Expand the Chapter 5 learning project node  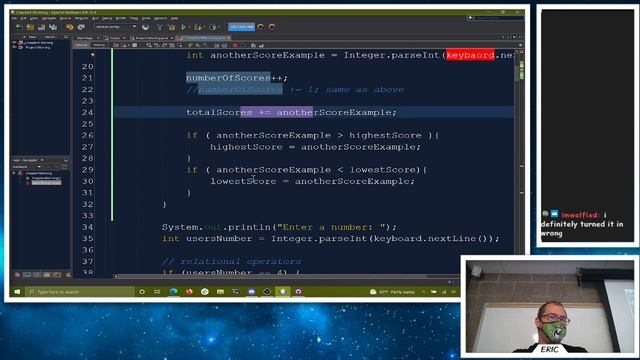14,42
